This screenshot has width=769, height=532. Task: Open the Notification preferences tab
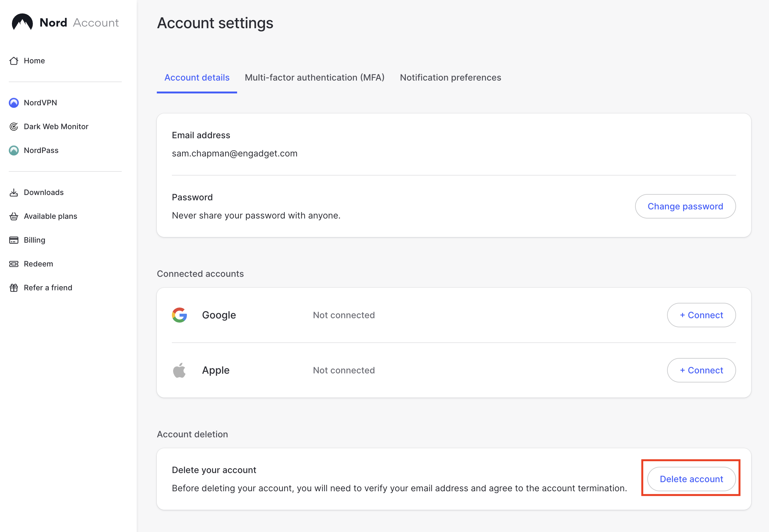(x=450, y=78)
